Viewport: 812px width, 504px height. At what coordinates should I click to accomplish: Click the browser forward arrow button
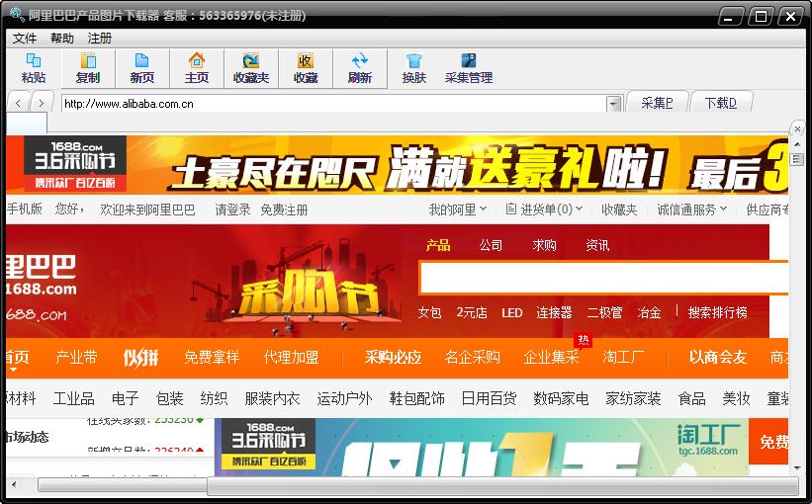(41, 103)
